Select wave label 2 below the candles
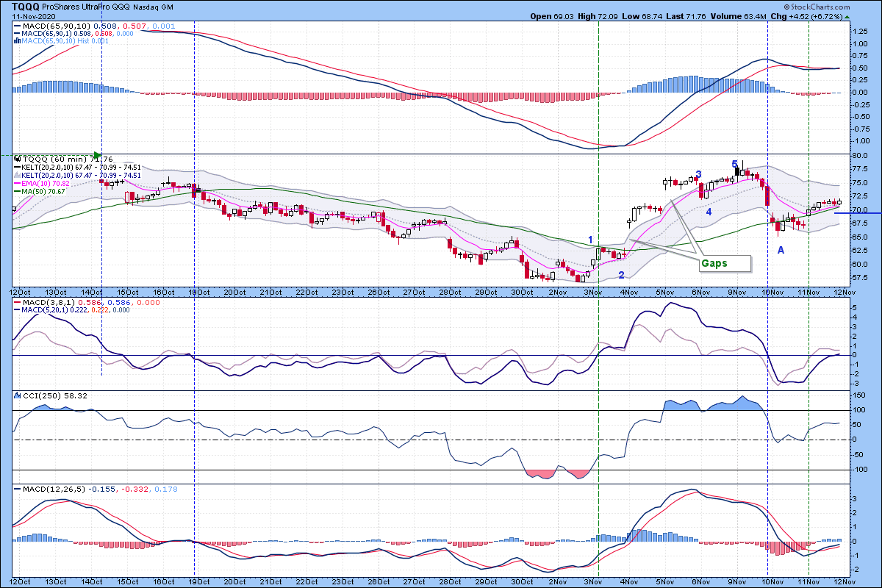This screenshot has height=588, width=882. click(621, 275)
